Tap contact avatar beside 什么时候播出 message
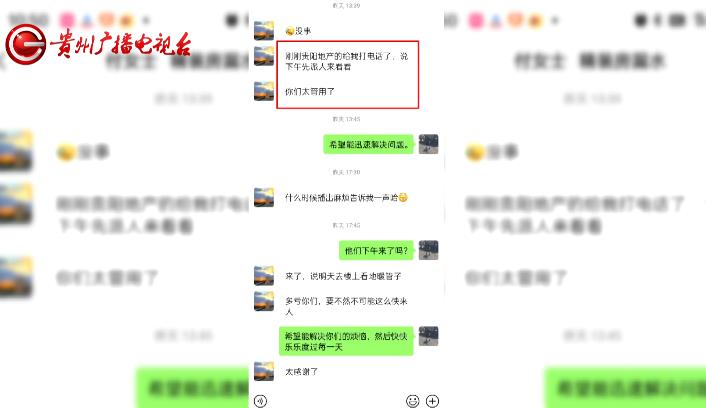Viewport: 706px width, 408px height. (264, 197)
